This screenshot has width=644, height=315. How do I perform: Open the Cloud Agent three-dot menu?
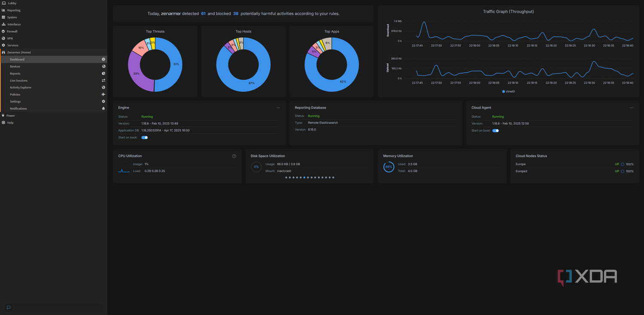[x=632, y=108]
